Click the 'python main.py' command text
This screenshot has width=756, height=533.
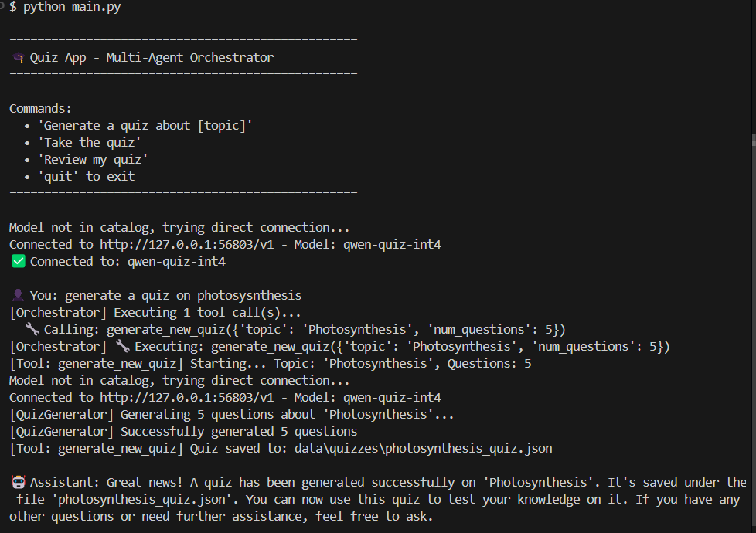click(x=72, y=7)
